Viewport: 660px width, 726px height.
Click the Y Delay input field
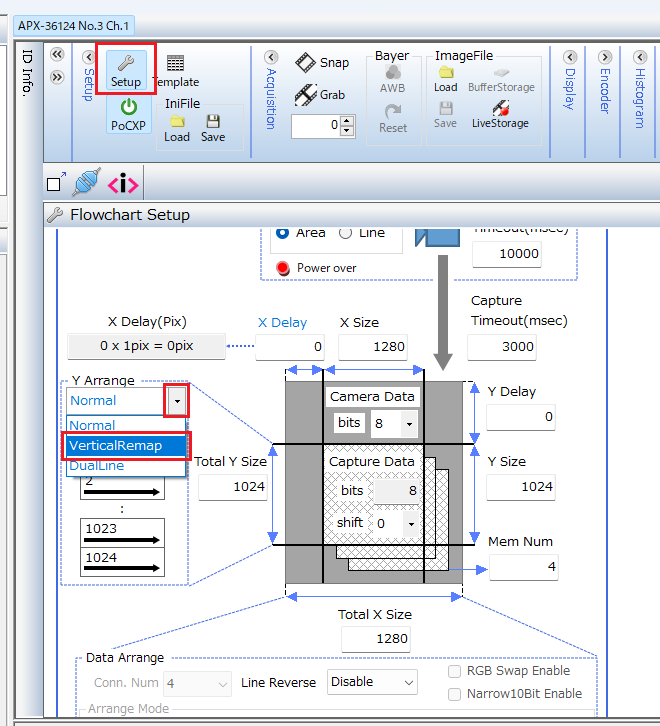521,417
